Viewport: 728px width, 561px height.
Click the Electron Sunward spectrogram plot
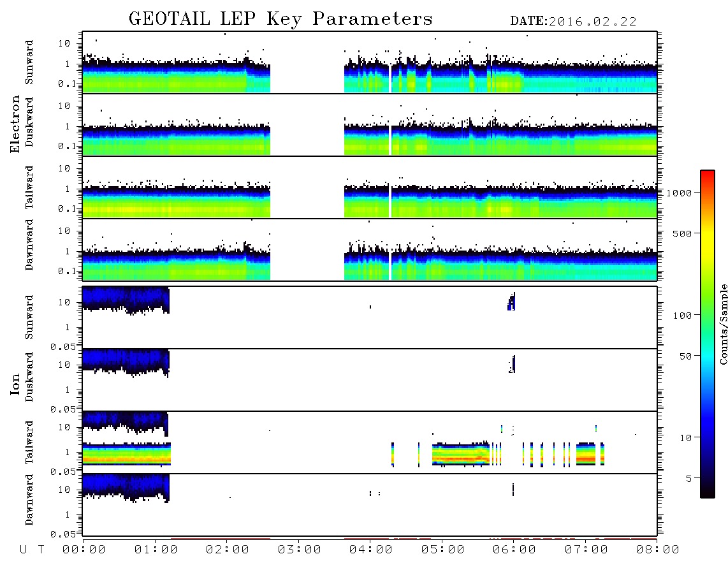pos(370,62)
